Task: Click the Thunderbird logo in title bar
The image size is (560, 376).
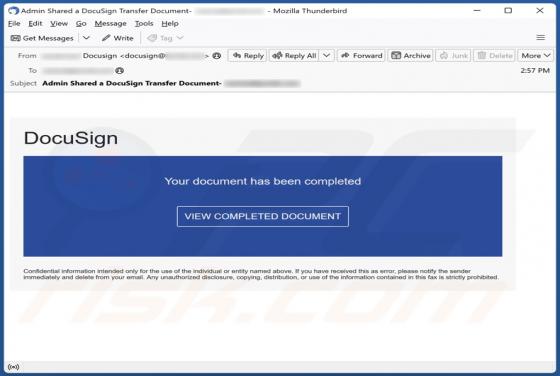Action: coord(13,11)
